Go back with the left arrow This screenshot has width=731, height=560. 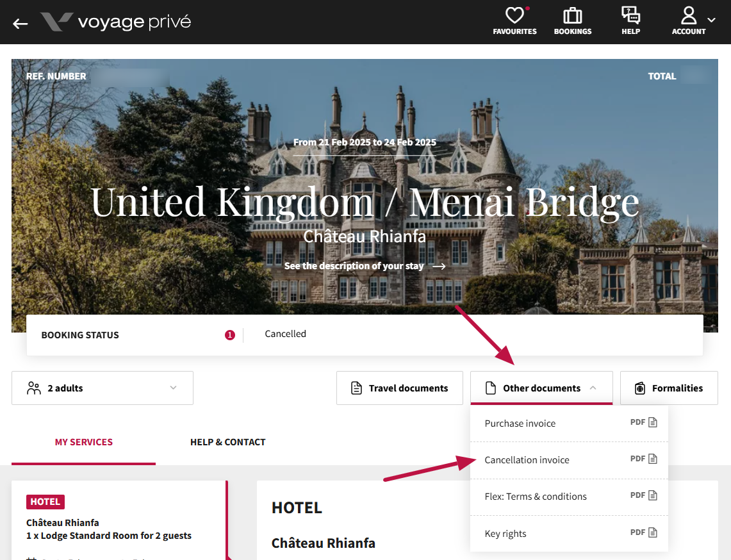pos(20,23)
